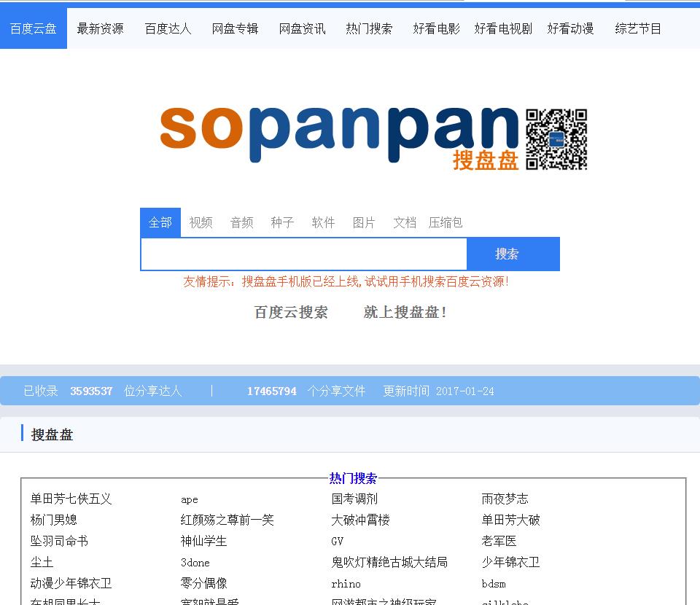Choose the 软件 search tab
Screen dimensions: 700x605
[323, 222]
